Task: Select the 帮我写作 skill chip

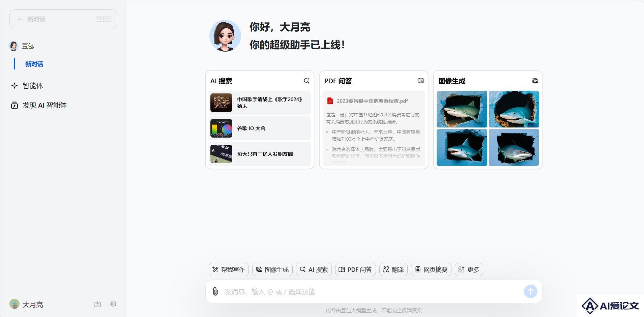Action: point(229,269)
